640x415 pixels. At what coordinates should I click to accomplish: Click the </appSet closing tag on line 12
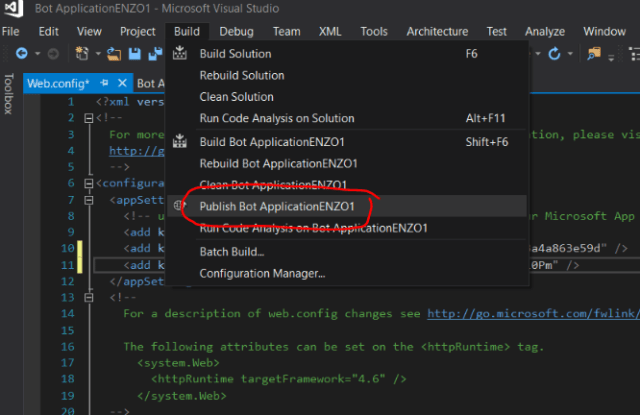point(137,282)
